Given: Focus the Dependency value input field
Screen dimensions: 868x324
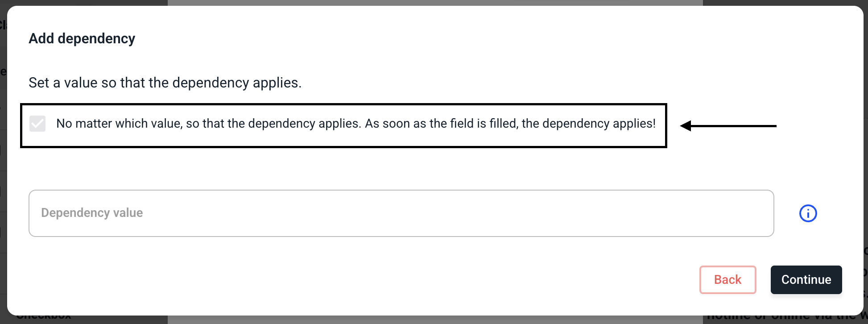Looking at the screenshot, I should [401, 213].
